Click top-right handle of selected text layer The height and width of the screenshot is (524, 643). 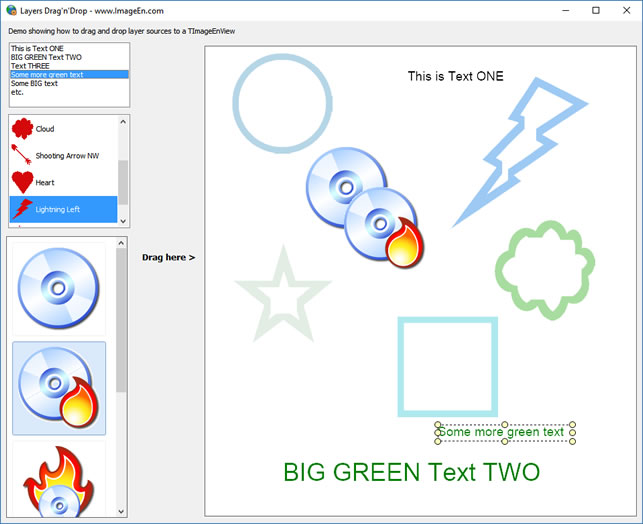[572, 425]
